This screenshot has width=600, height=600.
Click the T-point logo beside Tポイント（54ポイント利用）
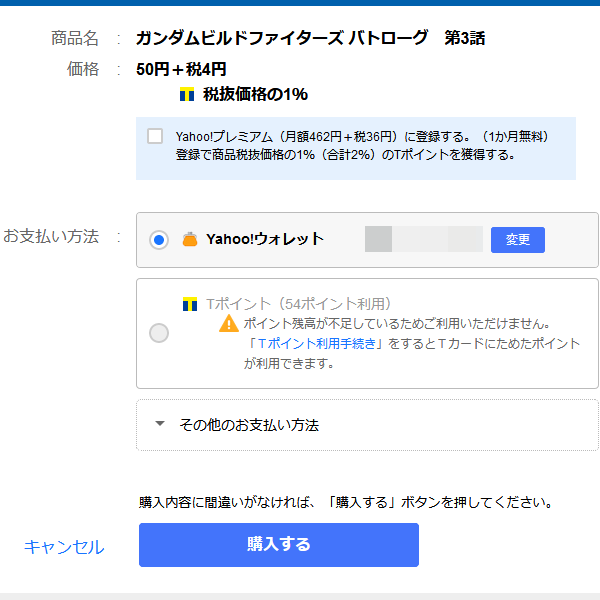coord(190,304)
